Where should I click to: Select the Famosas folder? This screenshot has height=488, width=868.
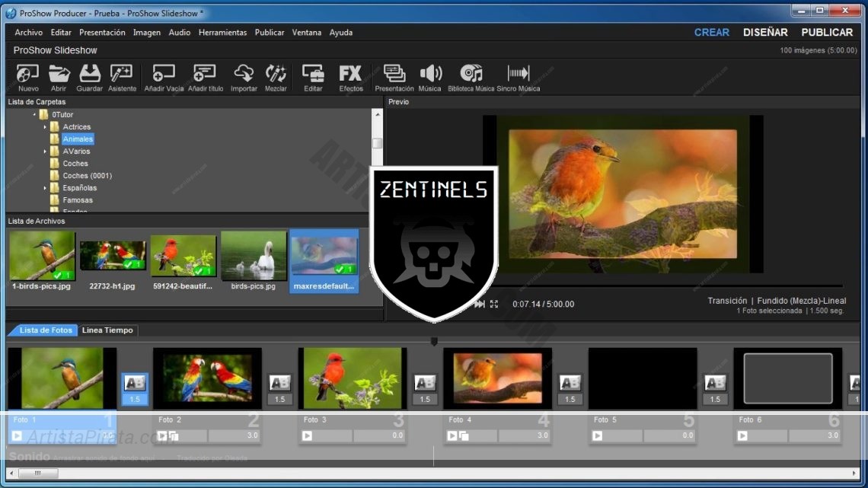click(78, 200)
